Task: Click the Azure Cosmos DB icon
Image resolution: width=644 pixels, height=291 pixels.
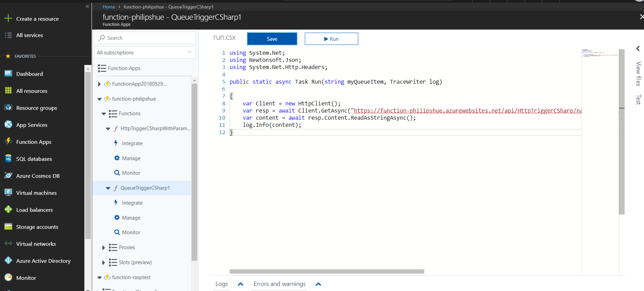Action: click(8, 175)
